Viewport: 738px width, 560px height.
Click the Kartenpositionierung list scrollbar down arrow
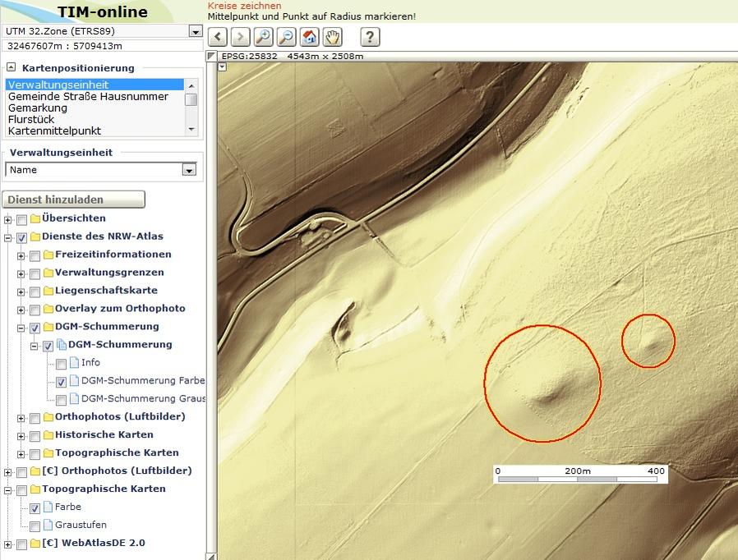click(x=191, y=129)
